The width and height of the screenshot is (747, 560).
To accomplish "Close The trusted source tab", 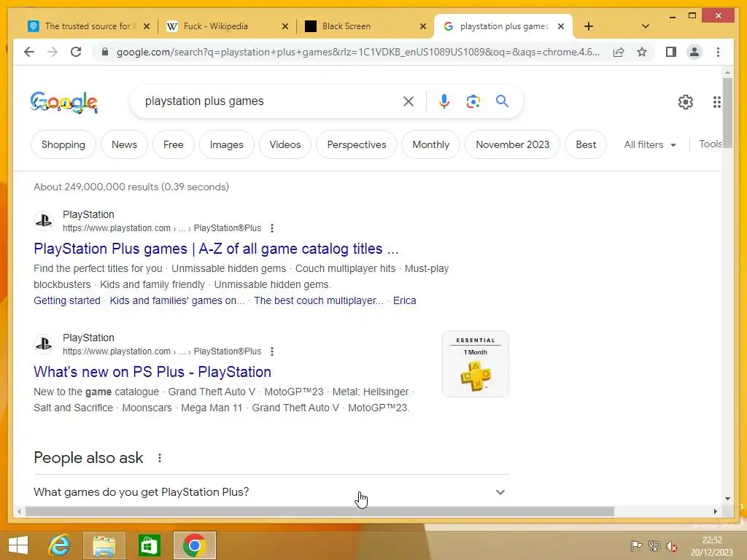I will [147, 26].
